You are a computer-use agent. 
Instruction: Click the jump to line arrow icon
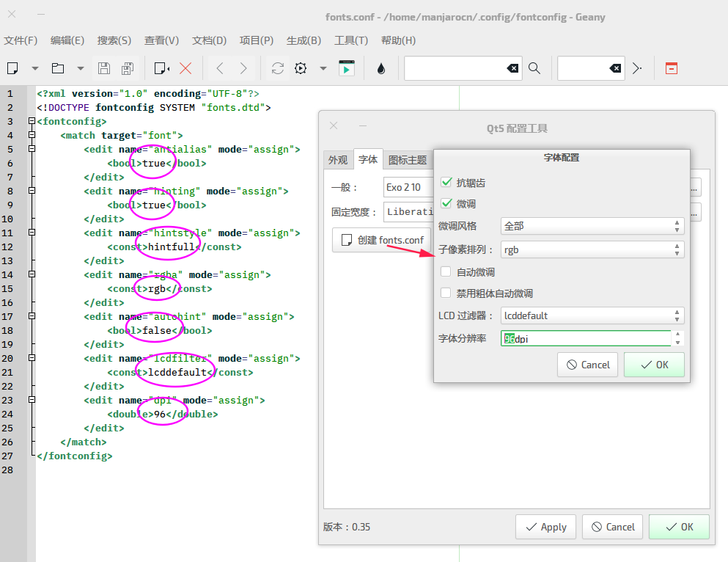click(637, 68)
